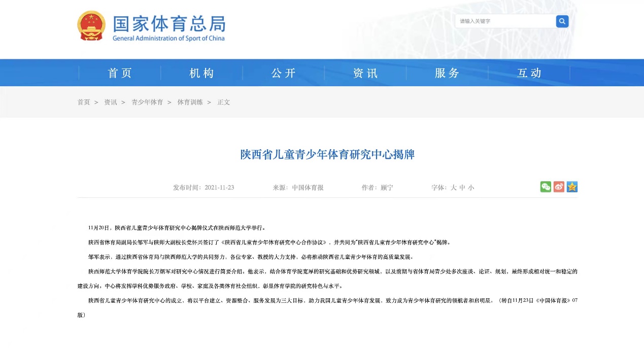Viewport: 644px width, 349px height.
Task: Go to 资讯 in breadcrumb
Action: click(111, 102)
